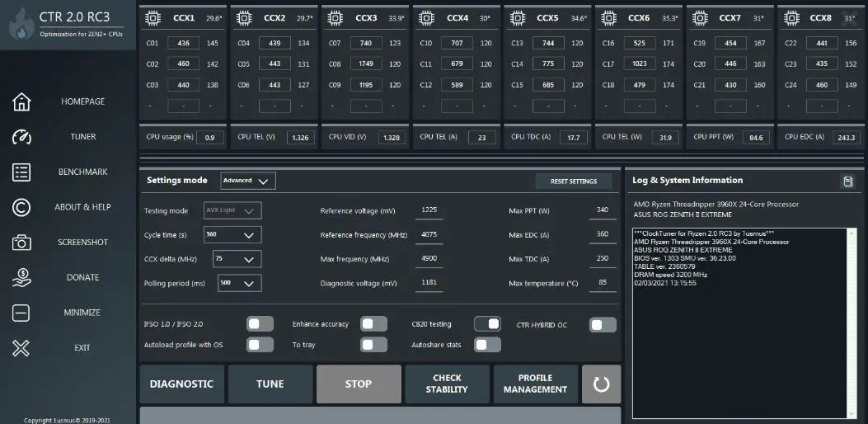The image size is (868, 424).
Task: Select MINIMIZE in the sidebar
Action: [x=82, y=313]
